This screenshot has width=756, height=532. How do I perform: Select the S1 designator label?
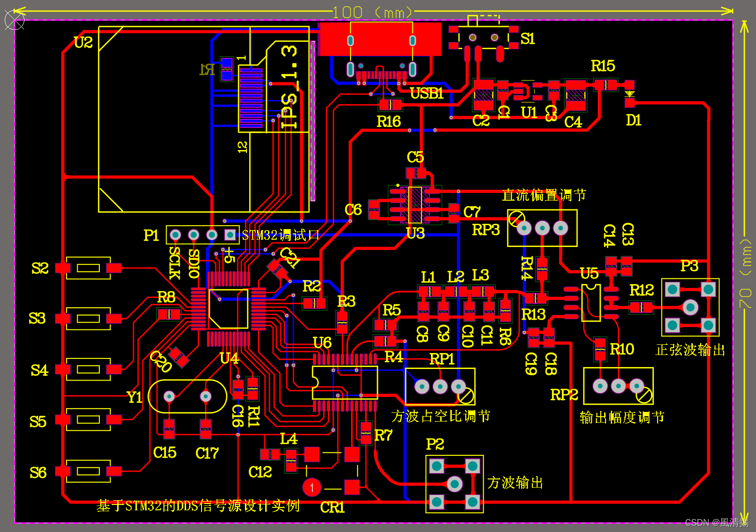click(527, 39)
